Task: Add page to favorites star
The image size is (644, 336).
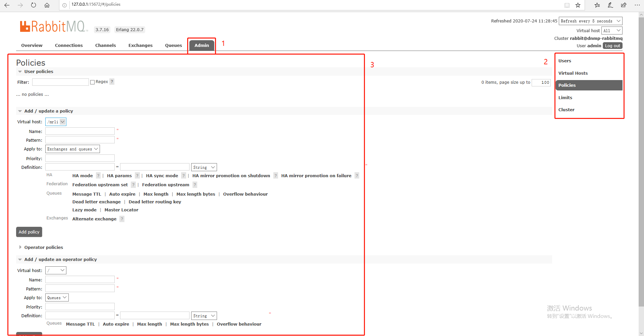Action: [x=578, y=5]
